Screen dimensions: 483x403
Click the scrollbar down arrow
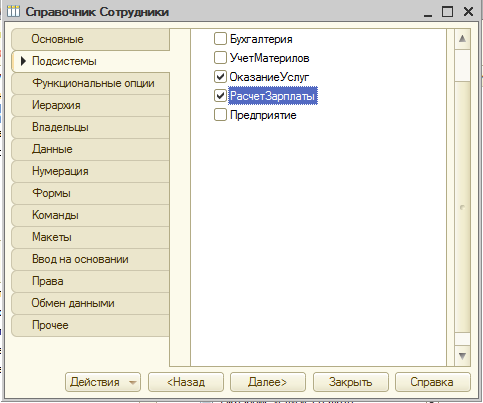tap(462, 356)
